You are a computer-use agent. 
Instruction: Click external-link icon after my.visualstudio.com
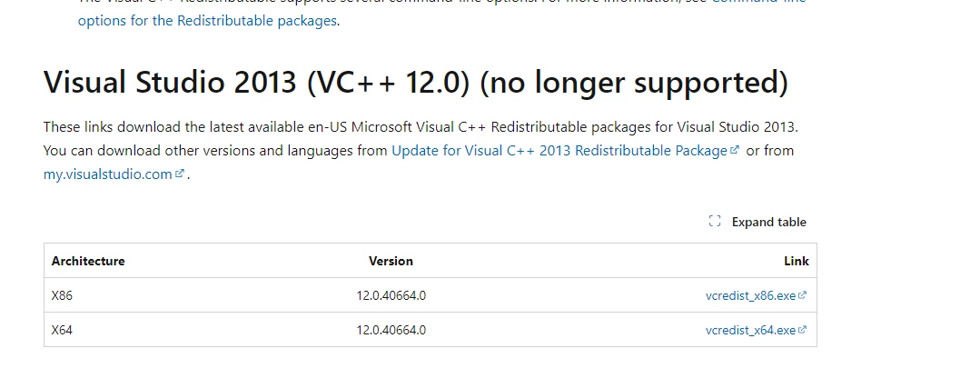[x=180, y=174]
